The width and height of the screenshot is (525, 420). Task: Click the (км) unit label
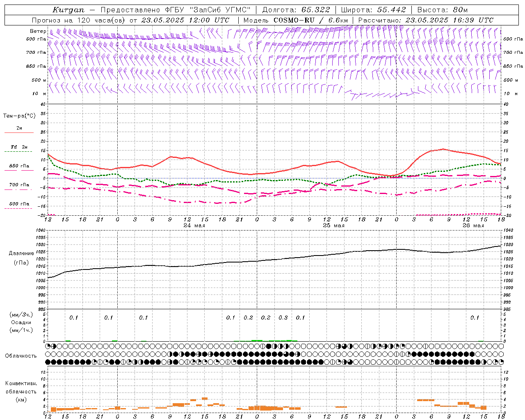(21, 399)
